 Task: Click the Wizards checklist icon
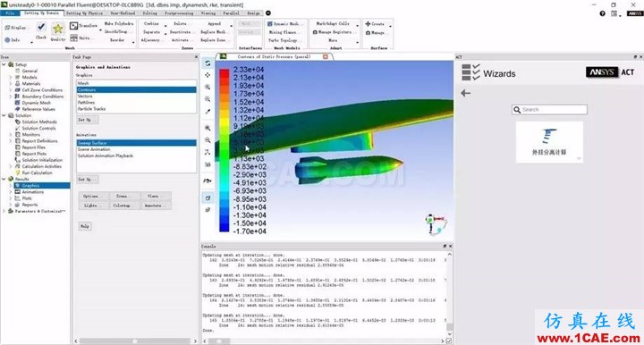(x=470, y=72)
